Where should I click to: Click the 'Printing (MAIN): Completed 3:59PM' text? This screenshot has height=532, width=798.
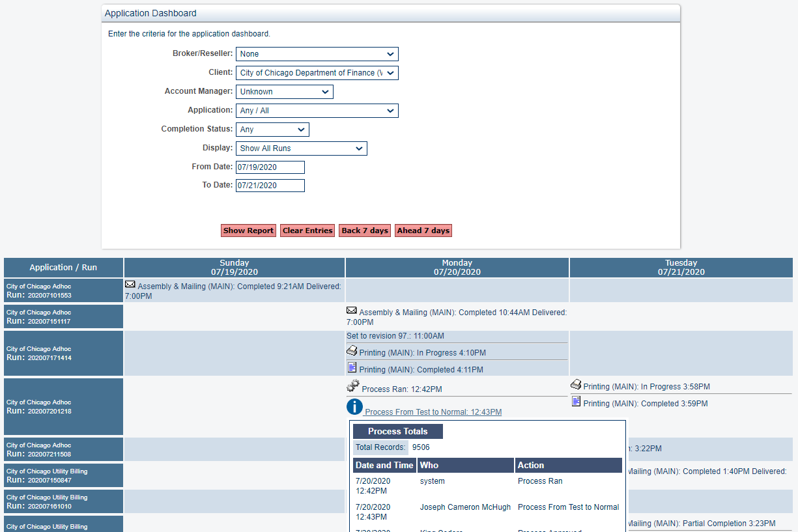(x=646, y=404)
